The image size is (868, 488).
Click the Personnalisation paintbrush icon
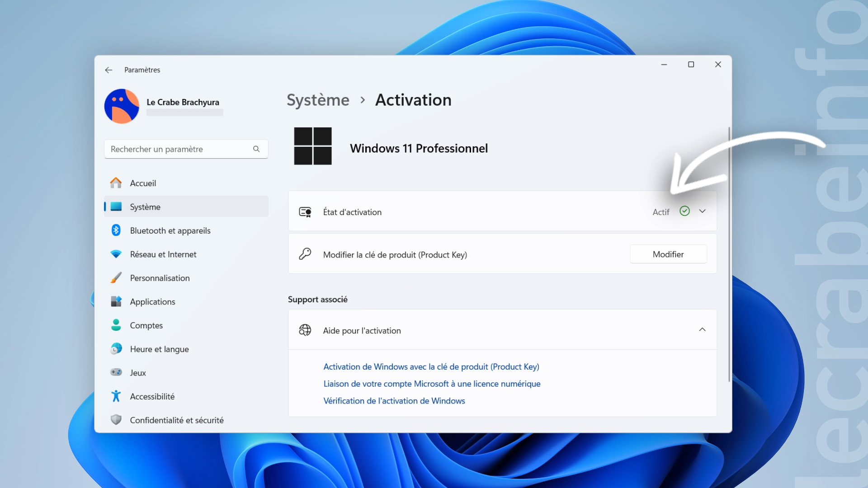[116, 278]
